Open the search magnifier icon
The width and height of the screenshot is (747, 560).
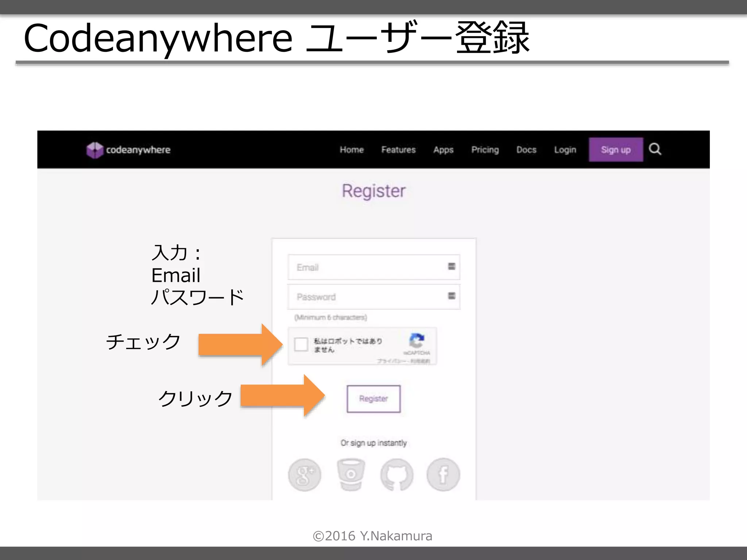655,149
